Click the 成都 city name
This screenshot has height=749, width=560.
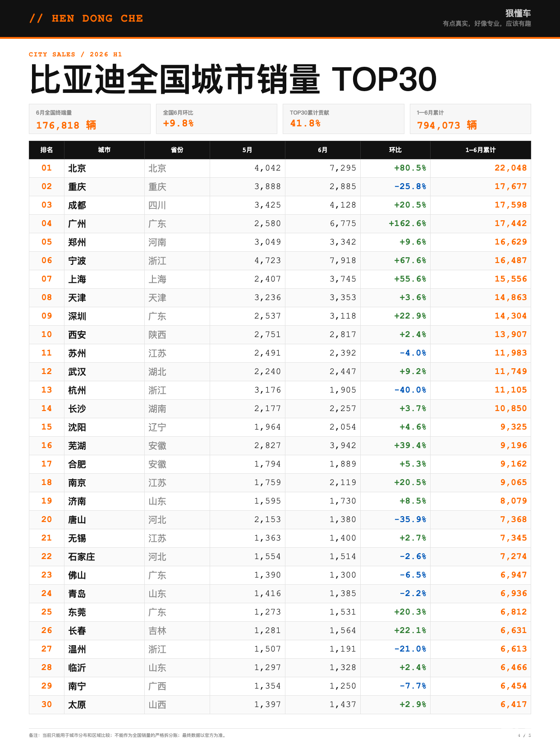(x=77, y=205)
